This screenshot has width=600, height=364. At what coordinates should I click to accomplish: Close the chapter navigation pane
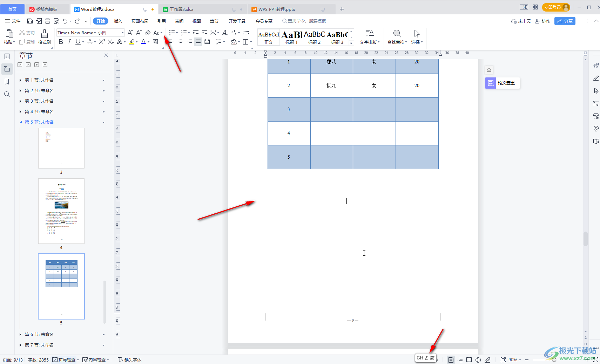(106, 55)
